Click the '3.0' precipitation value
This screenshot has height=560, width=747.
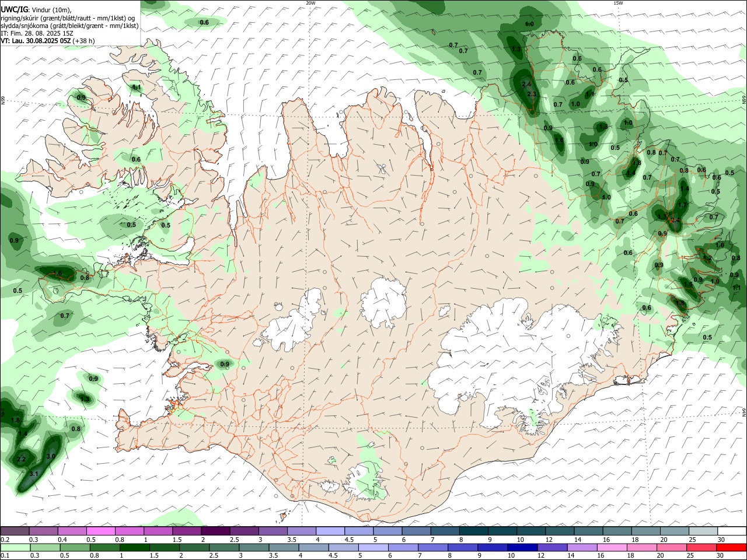(x=51, y=456)
